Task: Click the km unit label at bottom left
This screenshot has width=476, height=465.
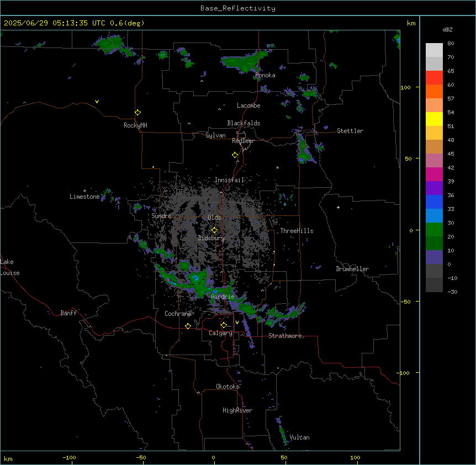Action: pos(8,458)
